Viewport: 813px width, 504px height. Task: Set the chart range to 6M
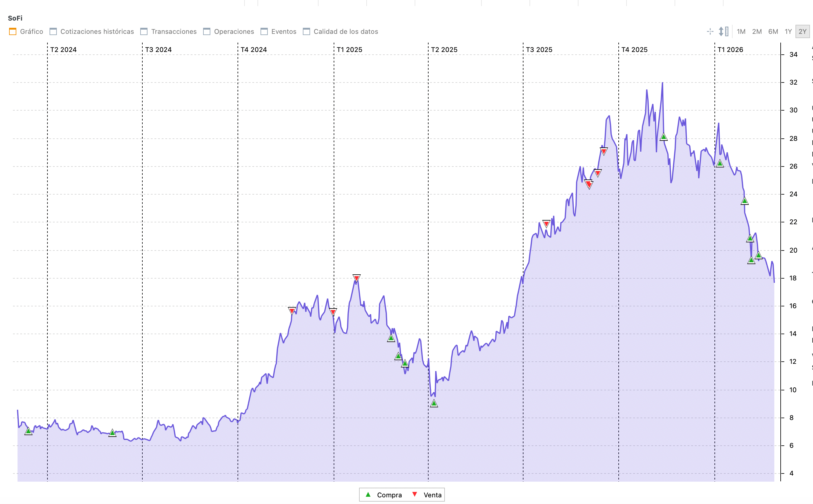coord(773,31)
